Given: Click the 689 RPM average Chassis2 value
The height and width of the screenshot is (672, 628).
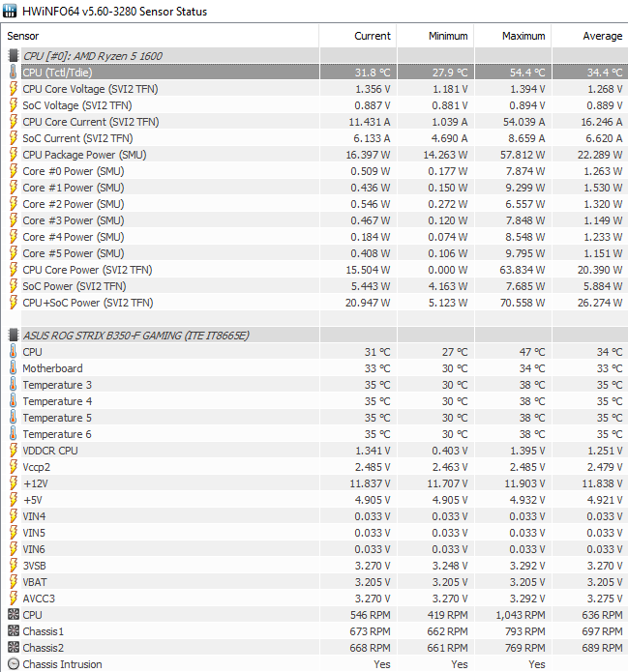Looking at the screenshot, I should click(x=602, y=648).
